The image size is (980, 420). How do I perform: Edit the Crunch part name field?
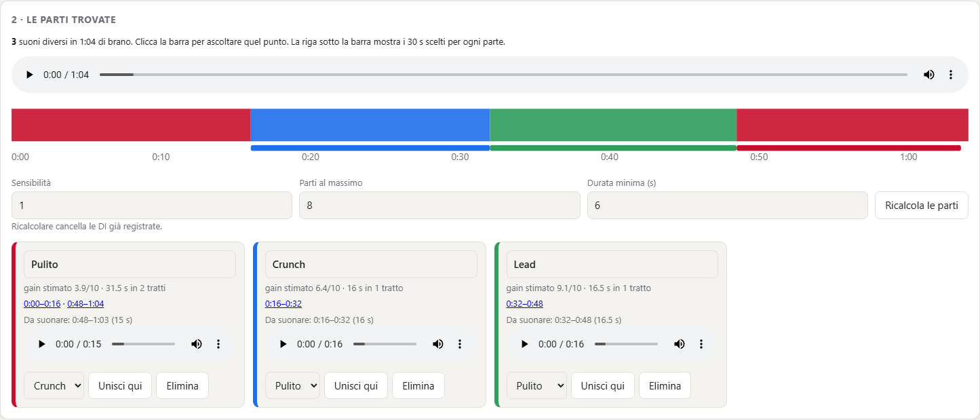pyautogui.click(x=371, y=265)
